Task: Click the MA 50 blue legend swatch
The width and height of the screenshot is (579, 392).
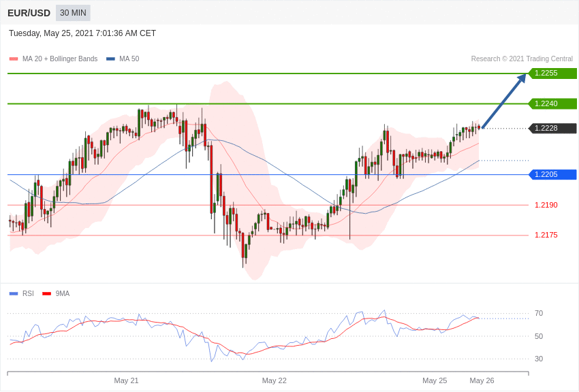Action: [110, 59]
